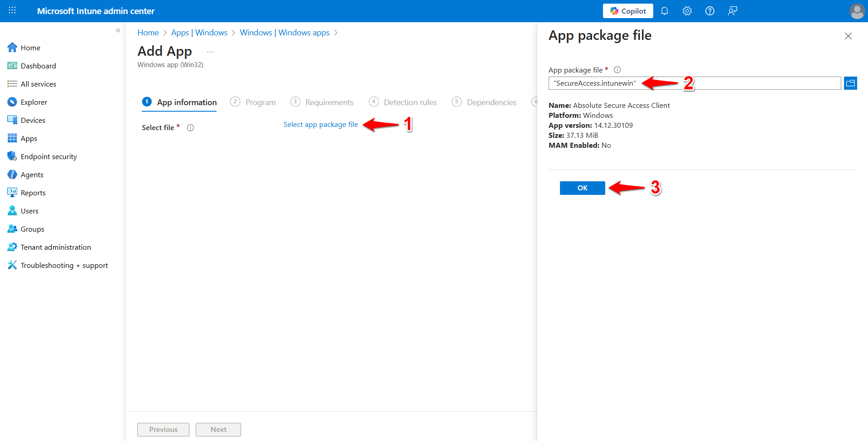Confirm with the OK button
Screen dimensions: 868x441
(583, 188)
